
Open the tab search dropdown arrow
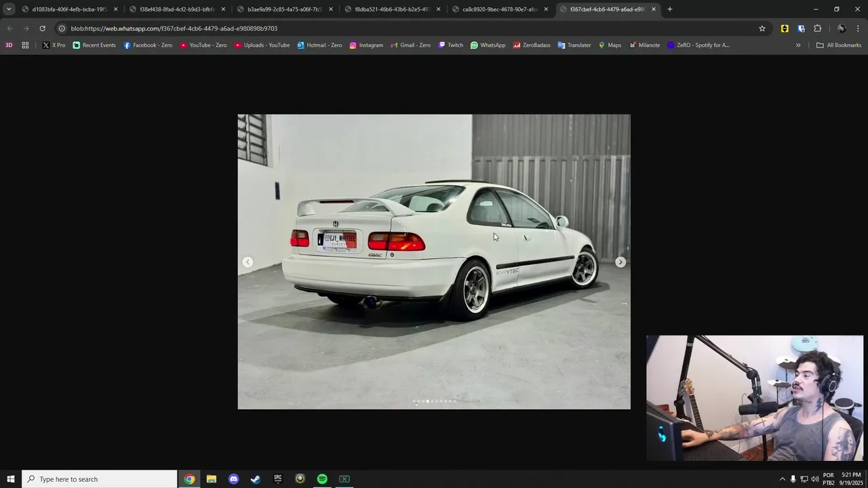(x=9, y=9)
